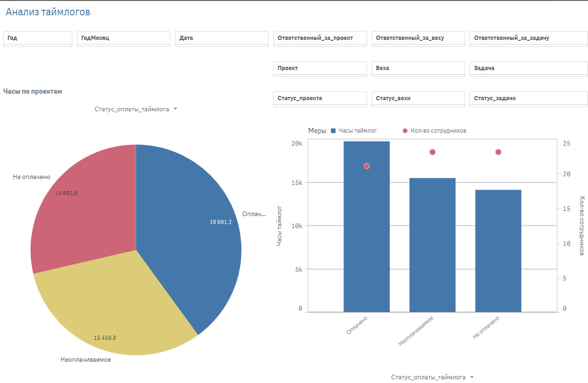Expand the Меры legend selector on the combo chart

click(317, 130)
